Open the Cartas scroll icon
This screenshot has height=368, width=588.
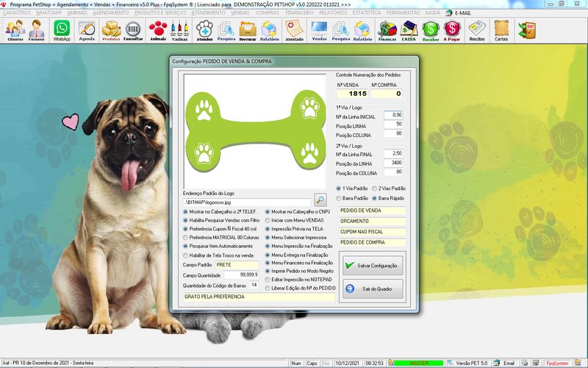501,30
